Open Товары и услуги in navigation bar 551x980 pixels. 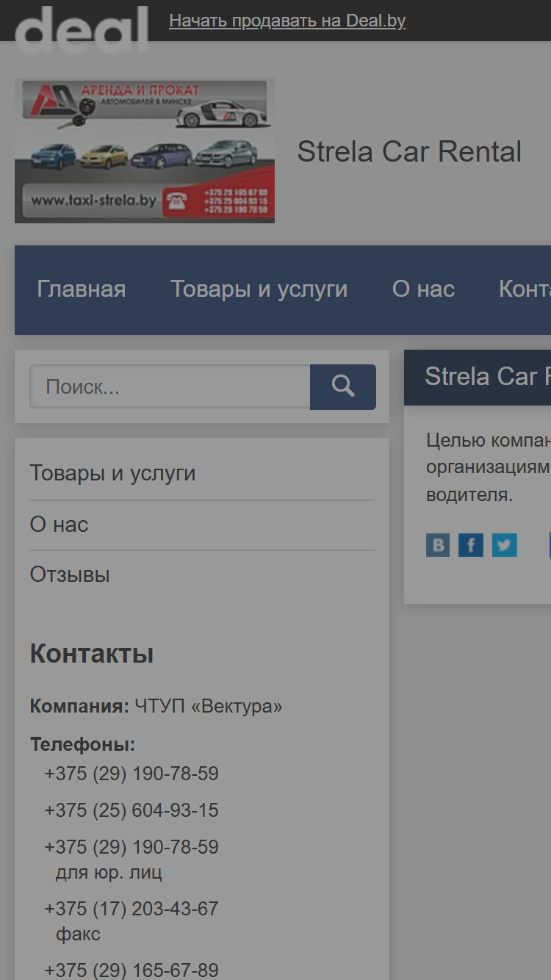click(259, 289)
